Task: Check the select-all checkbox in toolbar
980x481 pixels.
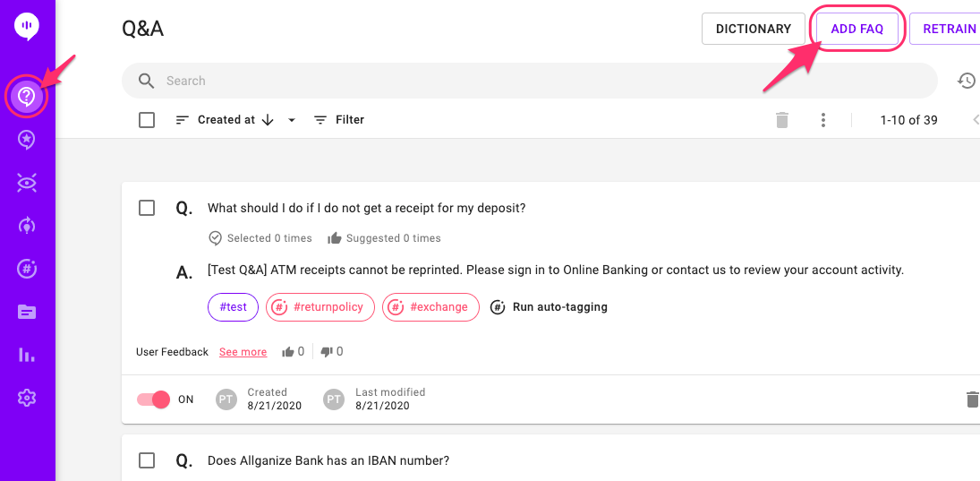Action: pos(147,120)
